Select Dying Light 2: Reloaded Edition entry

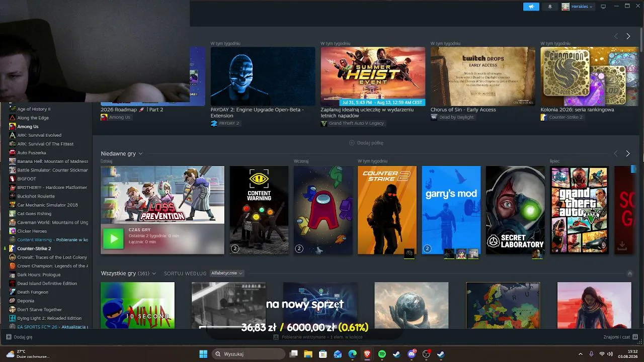tap(49, 318)
